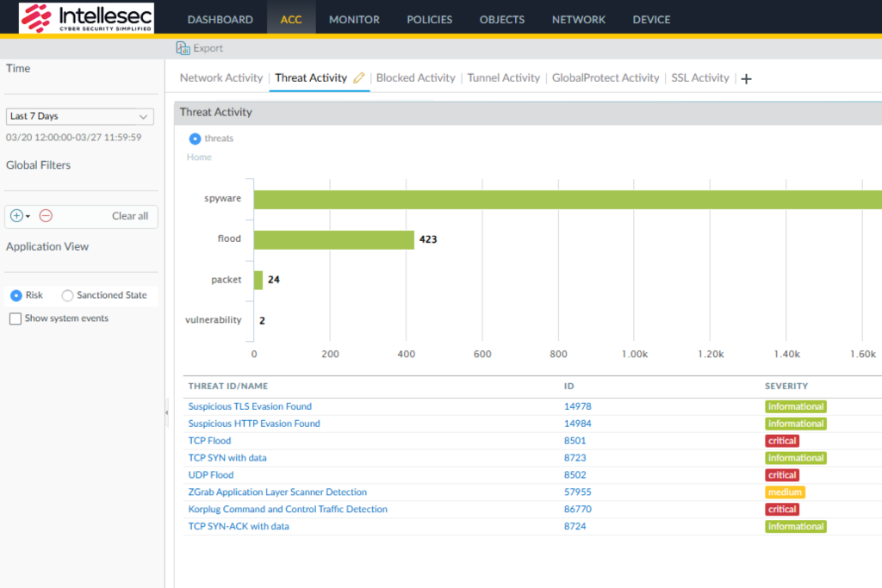The height and width of the screenshot is (588, 882).
Task: Add a new tab with plus icon
Action: tap(746, 78)
